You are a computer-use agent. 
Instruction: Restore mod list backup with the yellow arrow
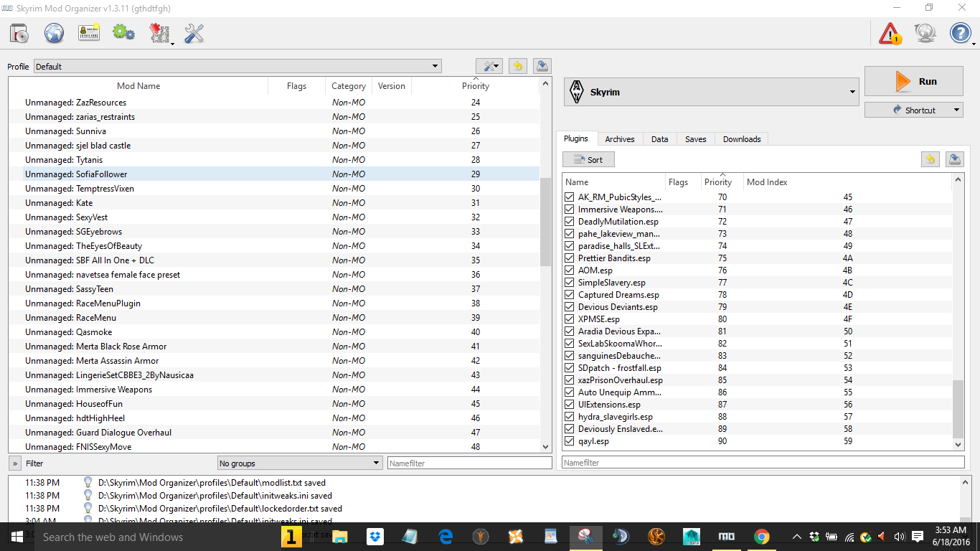click(x=517, y=66)
